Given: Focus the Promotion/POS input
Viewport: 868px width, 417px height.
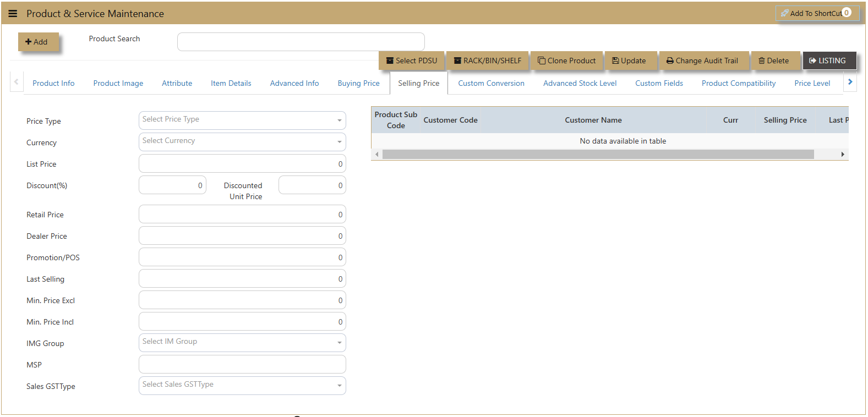Looking at the screenshot, I should (x=242, y=257).
